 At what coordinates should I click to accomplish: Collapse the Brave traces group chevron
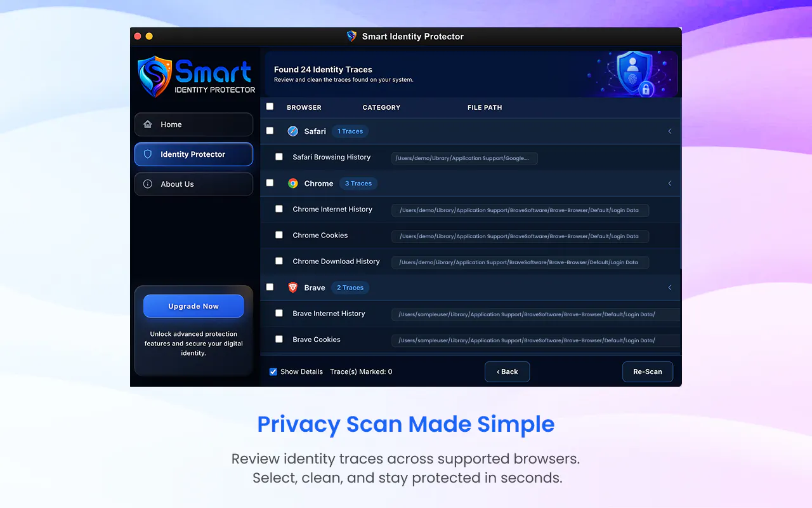[670, 288]
